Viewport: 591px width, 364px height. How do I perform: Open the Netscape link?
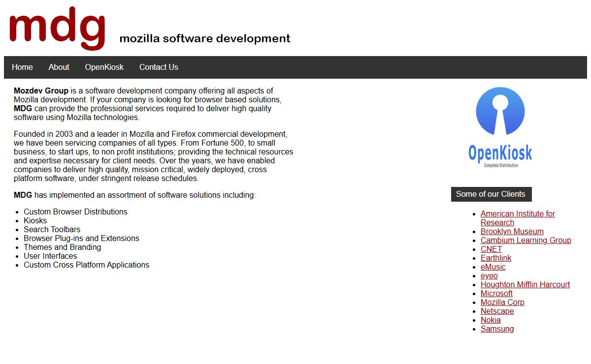[497, 311]
